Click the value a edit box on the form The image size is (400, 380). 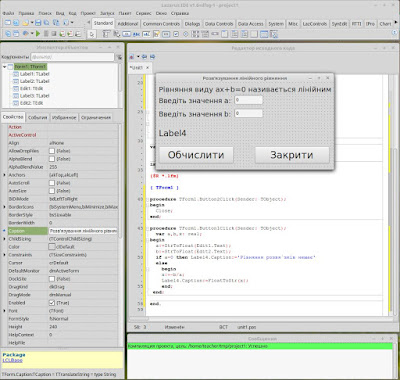248,100
